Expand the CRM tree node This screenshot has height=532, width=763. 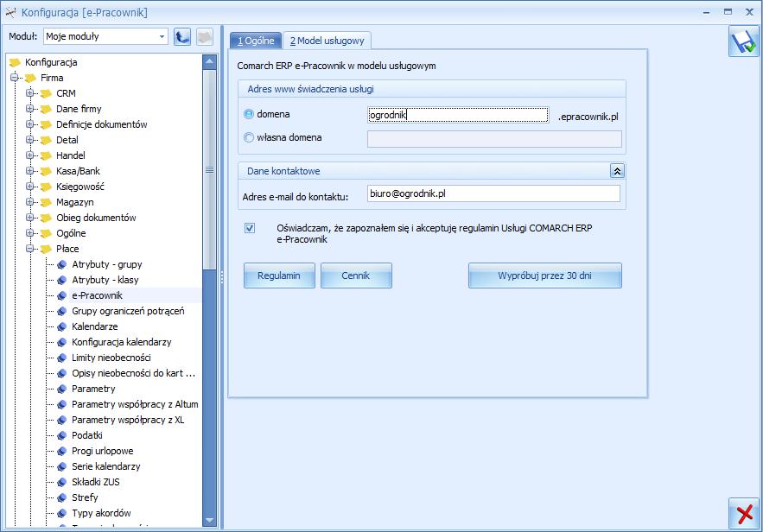(29, 93)
